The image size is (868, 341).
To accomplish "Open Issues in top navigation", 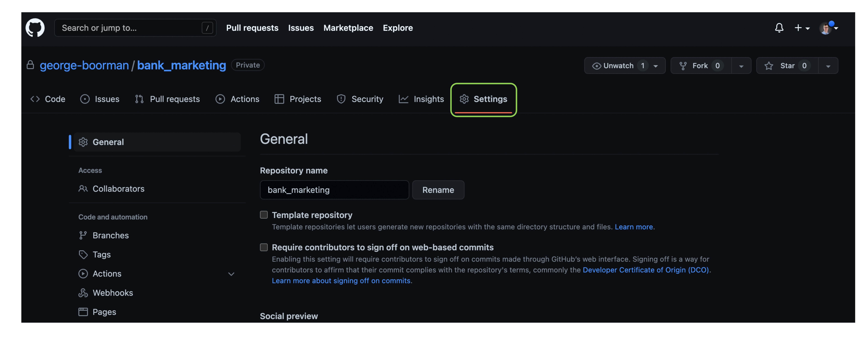I will [x=301, y=28].
